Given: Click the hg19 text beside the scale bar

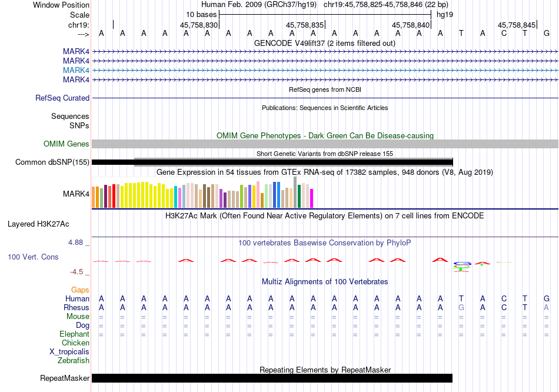Looking at the screenshot, I should pos(445,15).
